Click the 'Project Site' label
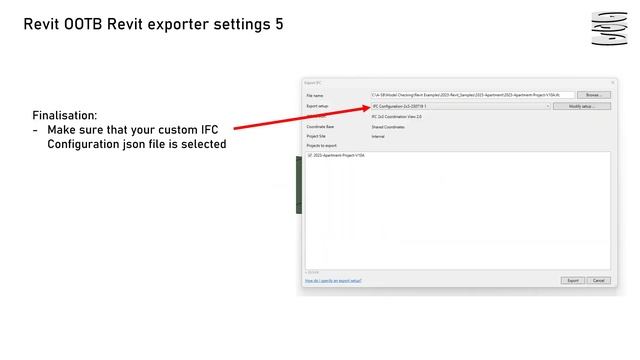640x360 pixels. click(x=316, y=136)
